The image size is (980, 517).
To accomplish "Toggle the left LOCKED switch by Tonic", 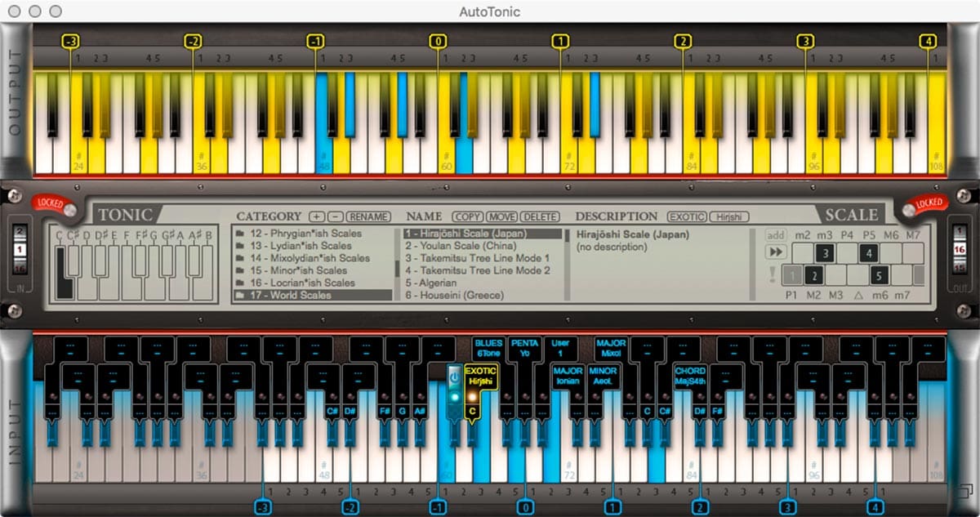I will click(54, 207).
